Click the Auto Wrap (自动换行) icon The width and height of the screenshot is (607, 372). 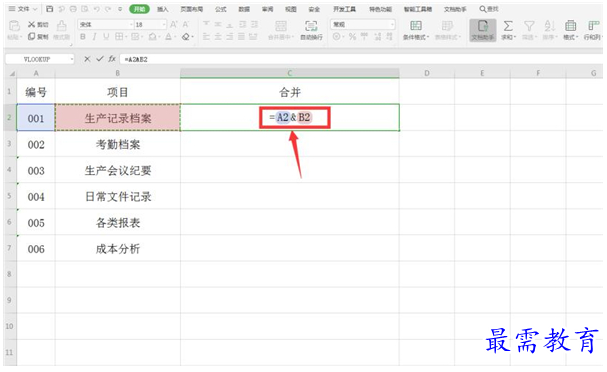click(x=311, y=26)
